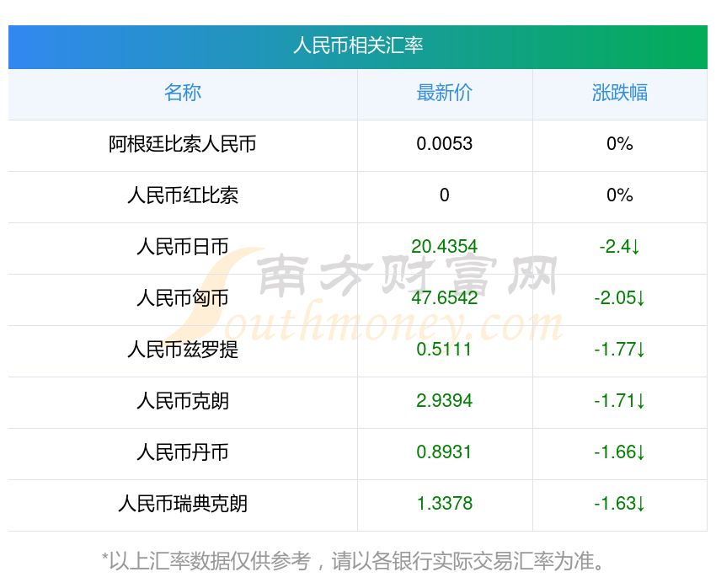The width and height of the screenshot is (716, 588).
Task: Click the 47.6542 price value
Action: (x=444, y=298)
